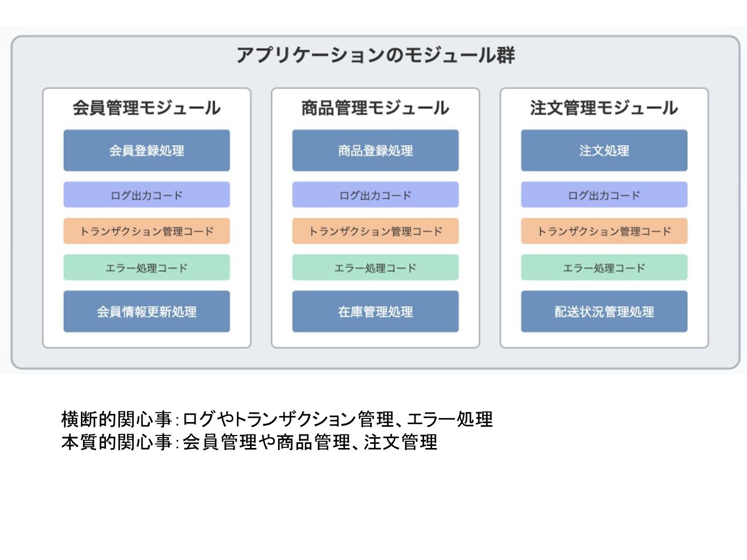
Task: Click ログ出力コード in 商品管理モジュール
Action: click(376, 195)
